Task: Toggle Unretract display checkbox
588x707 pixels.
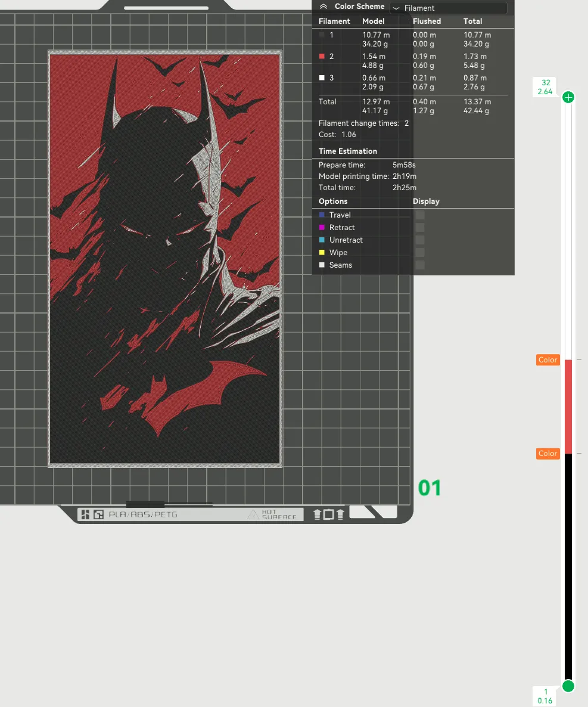Action: [420, 240]
